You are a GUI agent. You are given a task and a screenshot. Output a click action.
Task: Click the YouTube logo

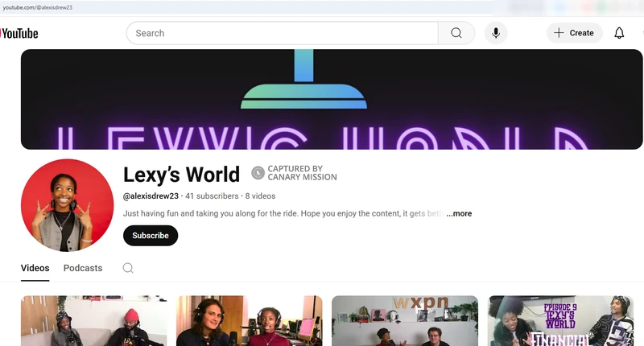coord(19,33)
